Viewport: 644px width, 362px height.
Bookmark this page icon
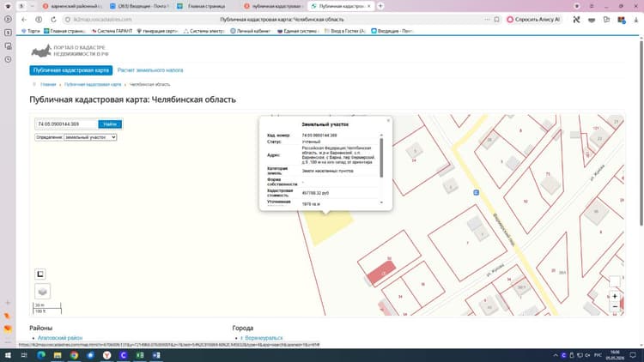coord(496,19)
